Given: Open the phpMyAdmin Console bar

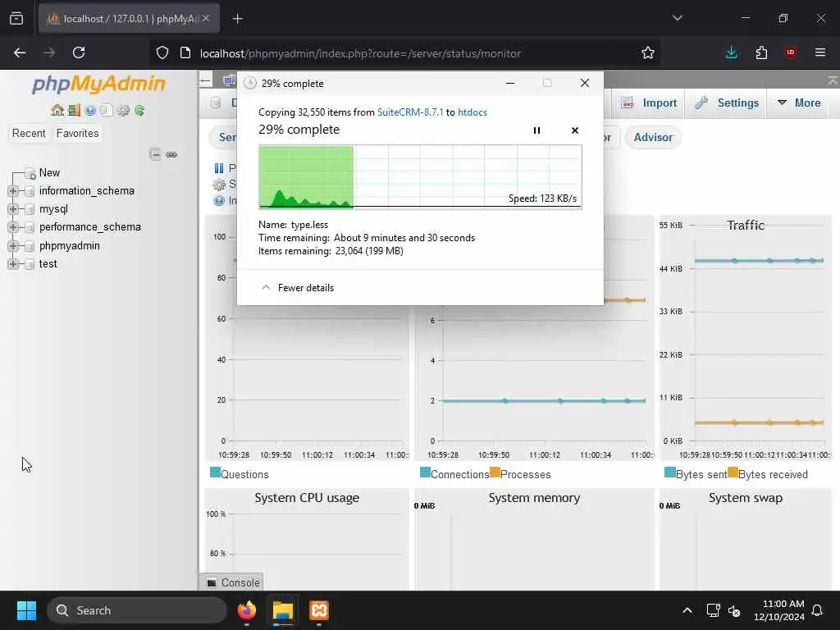Looking at the screenshot, I should (233, 582).
